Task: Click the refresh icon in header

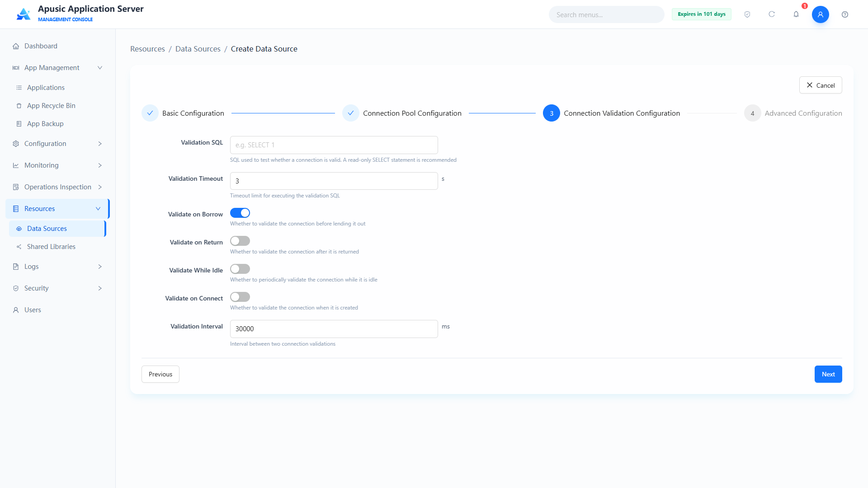Action: (772, 14)
